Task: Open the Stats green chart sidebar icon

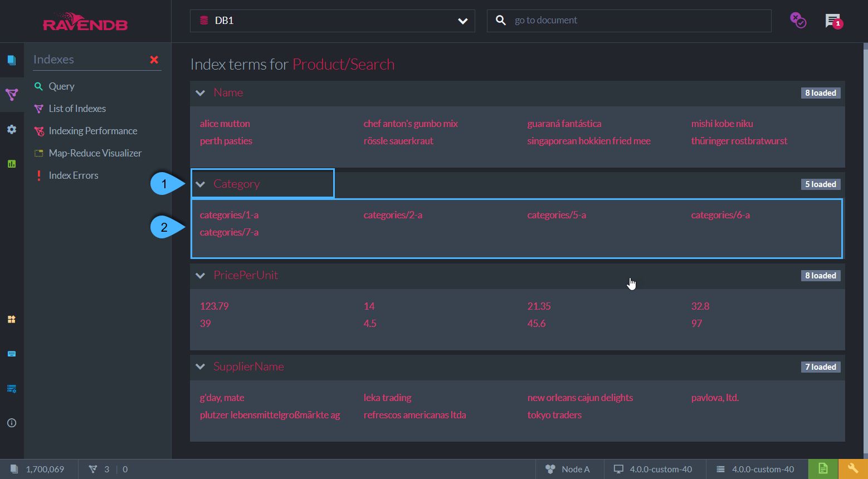Action: pos(12,164)
